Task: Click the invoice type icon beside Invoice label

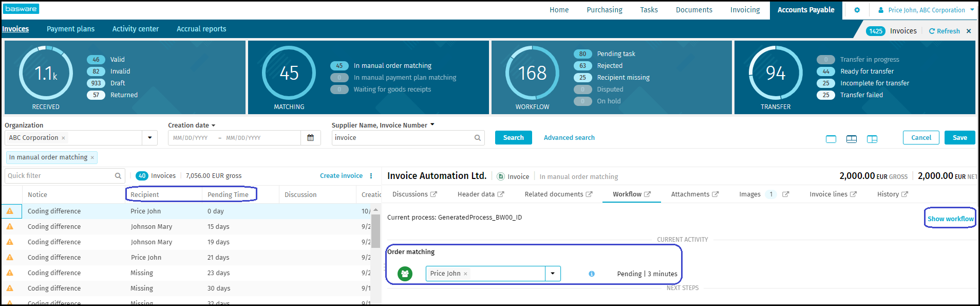Action: tap(501, 176)
